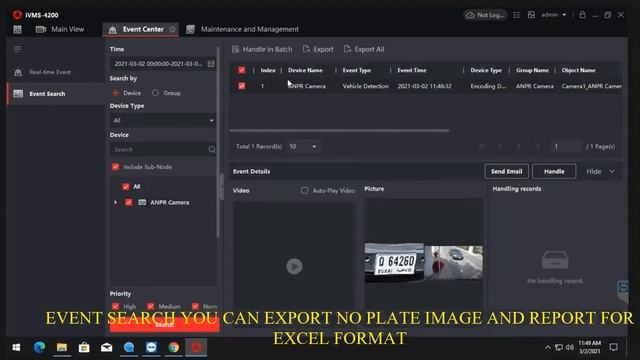Open Event Search in sidebar
640x360 pixels.
[x=56, y=93]
